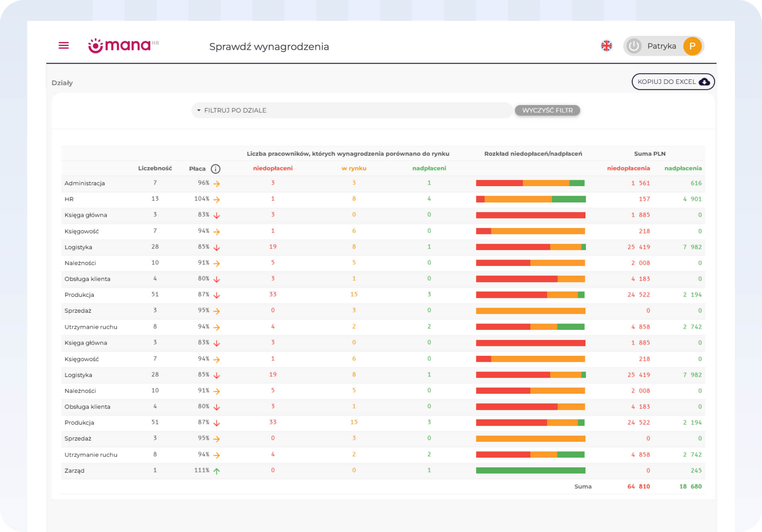
Task: Click the w rynku column header
Action: 353,168
